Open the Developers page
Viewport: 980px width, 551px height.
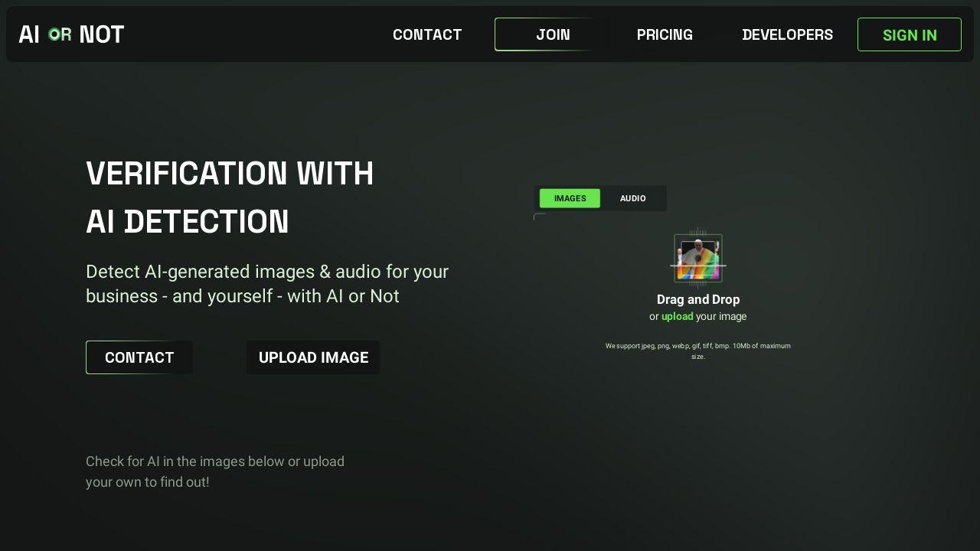click(x=787, y=34)
